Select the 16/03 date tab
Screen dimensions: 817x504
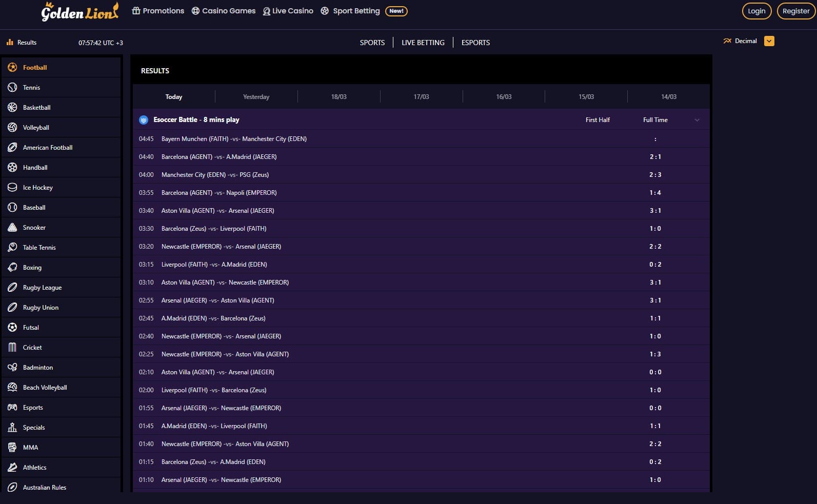click(504, 97)
